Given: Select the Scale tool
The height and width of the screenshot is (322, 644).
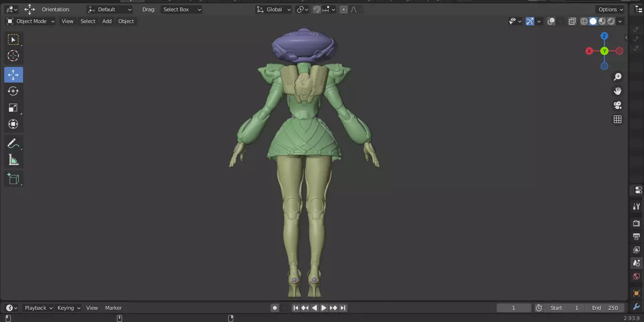Looking at the screenshot, I should click(13, 108).
